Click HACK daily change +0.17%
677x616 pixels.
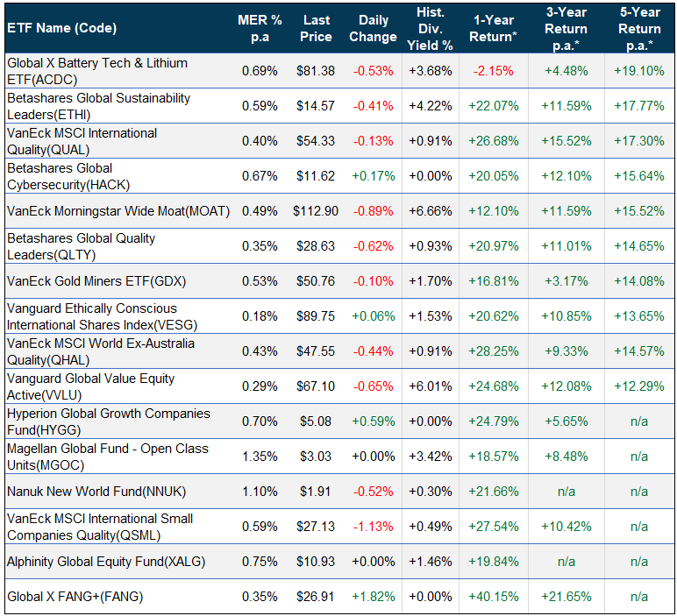(x=373, y=176)
